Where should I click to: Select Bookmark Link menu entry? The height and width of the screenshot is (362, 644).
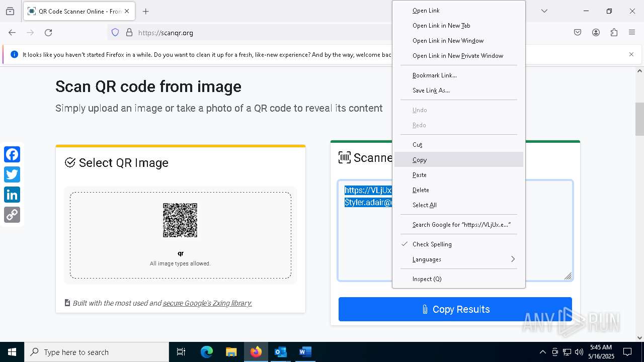click(459, 75)
